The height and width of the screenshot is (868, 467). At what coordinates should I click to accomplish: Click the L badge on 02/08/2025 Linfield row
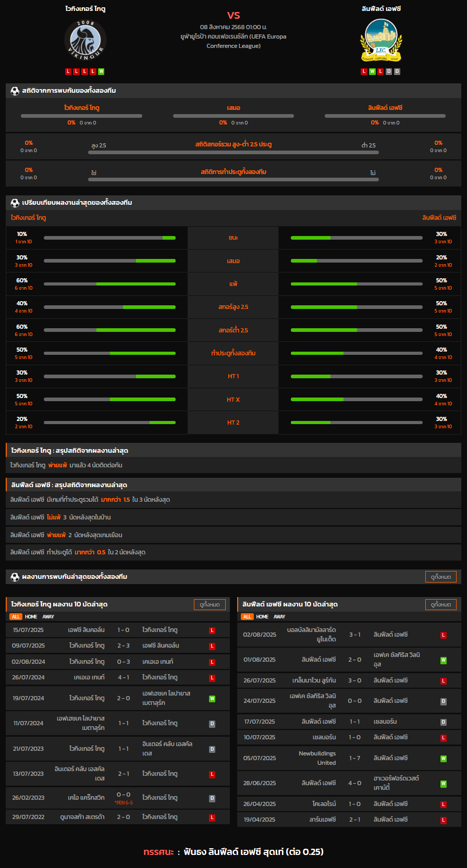coord(444,635)
